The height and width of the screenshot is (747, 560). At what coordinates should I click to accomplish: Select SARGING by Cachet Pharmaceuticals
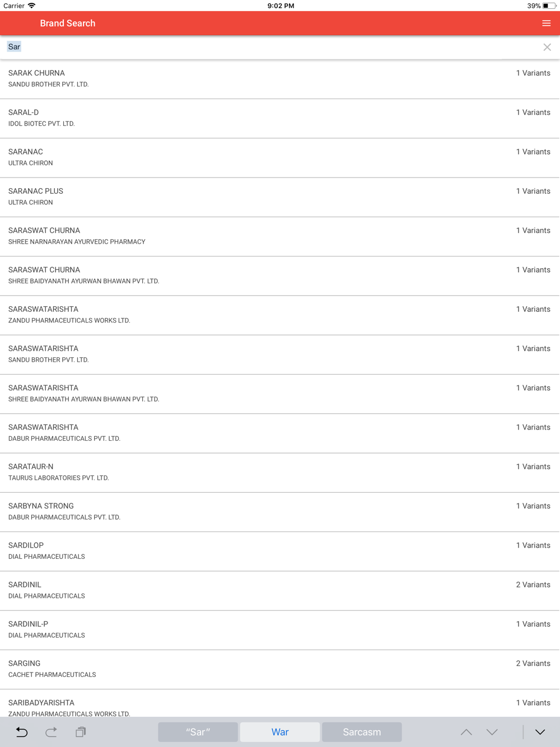click(x=280, y=670)
